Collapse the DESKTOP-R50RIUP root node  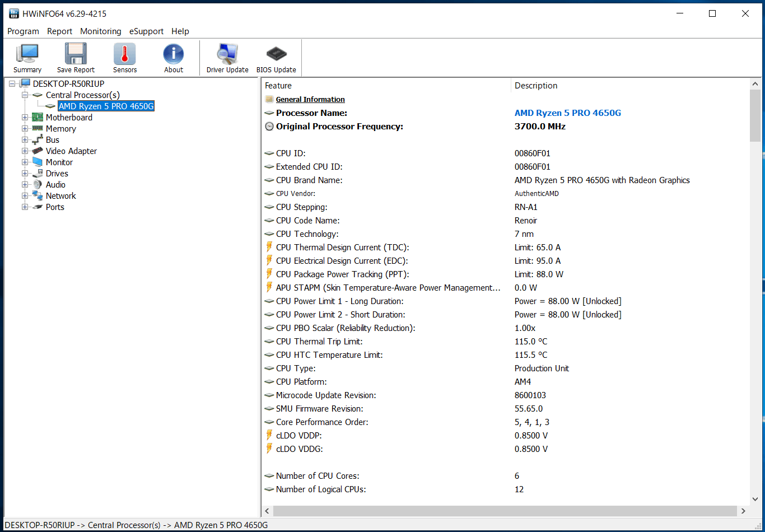(12, 84)
